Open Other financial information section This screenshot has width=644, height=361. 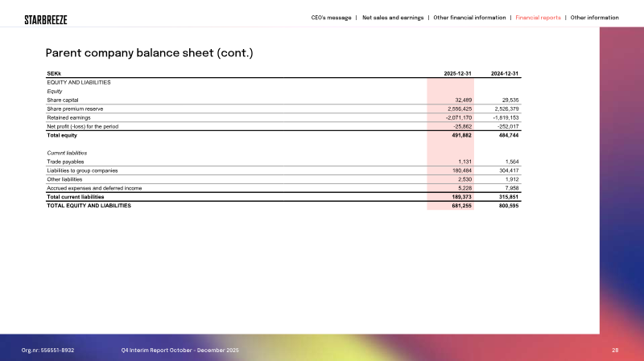pyautogui.click(x=469, y=18)
